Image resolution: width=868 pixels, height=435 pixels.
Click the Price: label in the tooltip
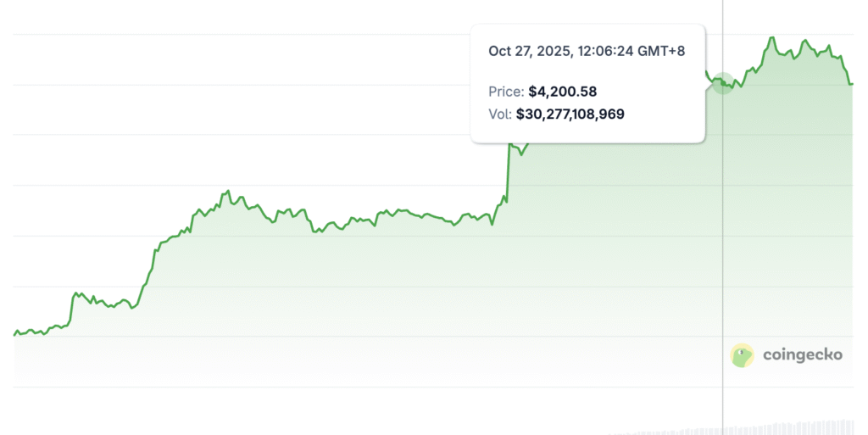pyautogui.click(x=506, y=91)
